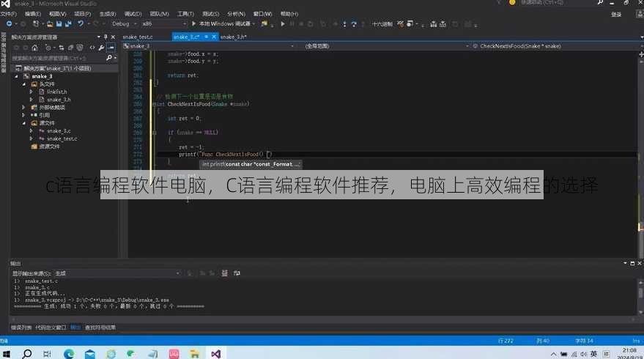
Task: Click the 登录 sign-in link
Action: tap(616, 15)
